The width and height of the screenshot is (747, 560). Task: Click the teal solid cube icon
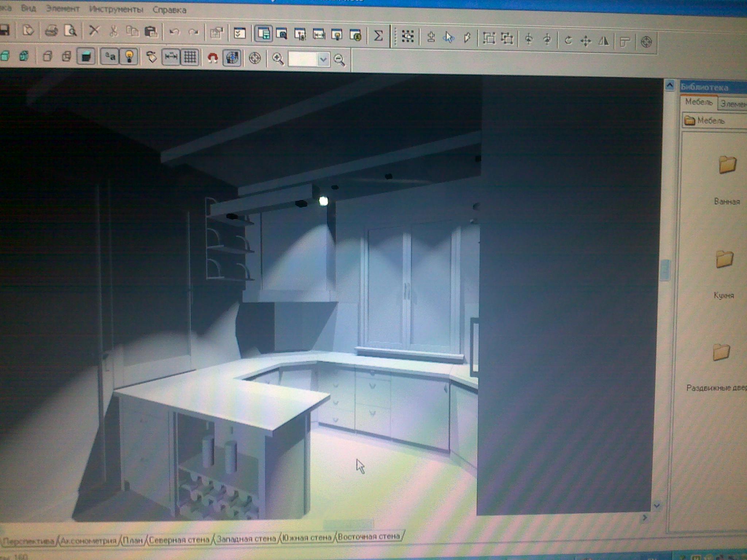[5, 56]
